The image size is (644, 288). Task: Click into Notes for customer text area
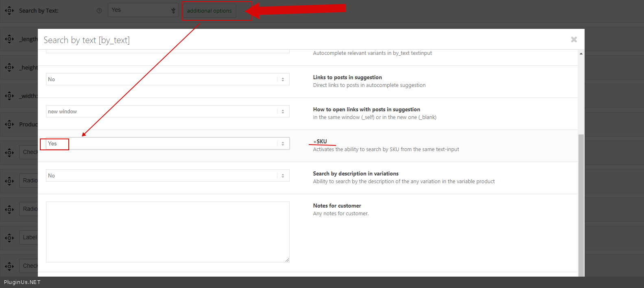[167, 232]
